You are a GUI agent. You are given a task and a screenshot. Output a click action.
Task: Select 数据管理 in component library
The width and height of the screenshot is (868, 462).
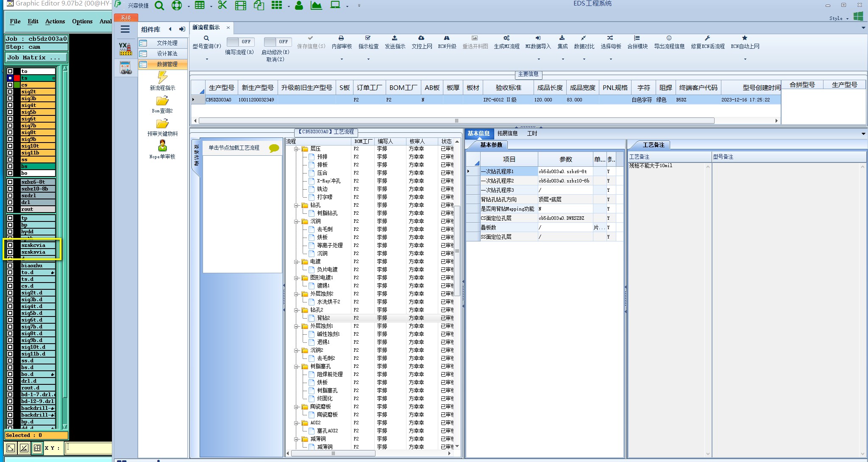click(167, 64)
